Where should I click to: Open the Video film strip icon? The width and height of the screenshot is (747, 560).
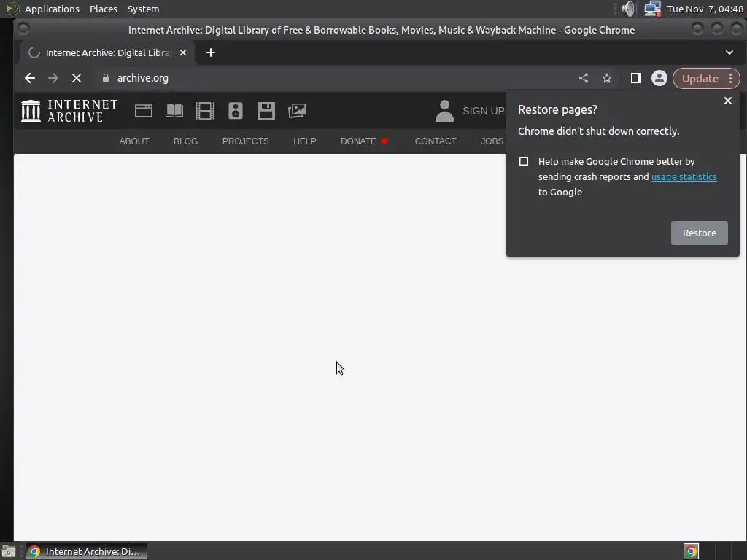[x=205, y=111]
